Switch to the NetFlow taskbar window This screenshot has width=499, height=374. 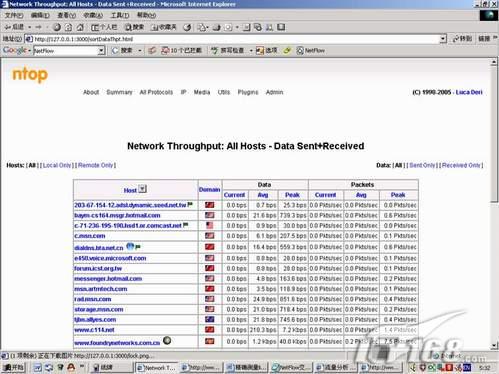291,367
